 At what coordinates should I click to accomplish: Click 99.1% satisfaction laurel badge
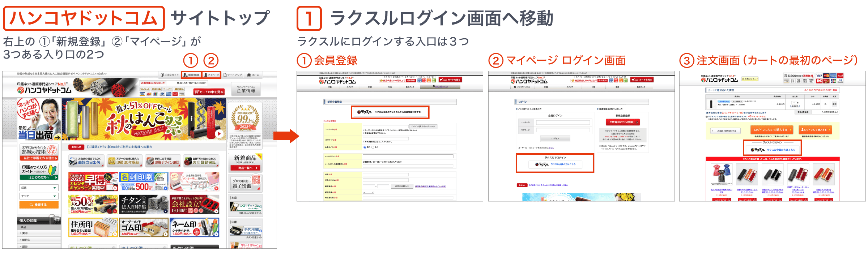tap(246, 118)
